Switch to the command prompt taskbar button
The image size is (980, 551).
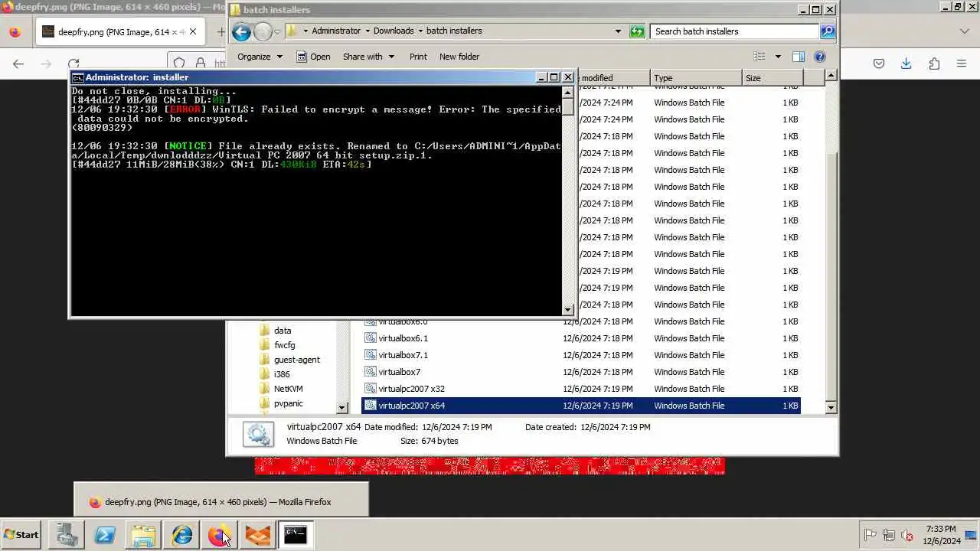tap(296, 535)
